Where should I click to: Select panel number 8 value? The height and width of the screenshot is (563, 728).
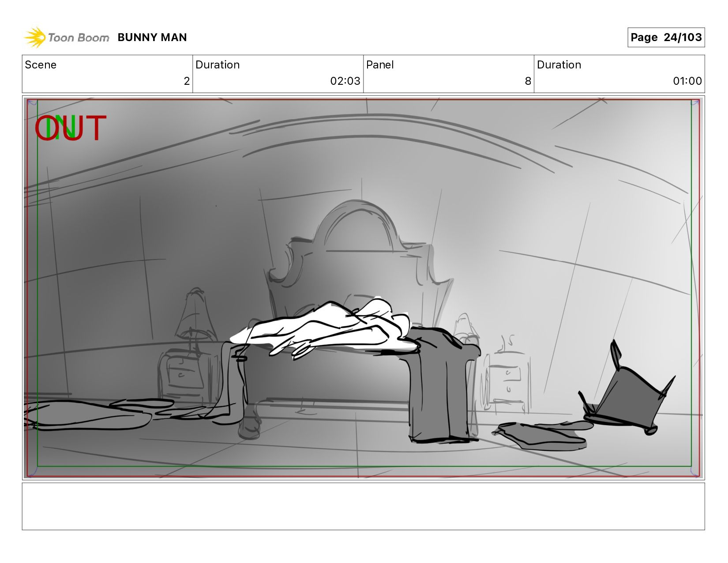[528, 81]
